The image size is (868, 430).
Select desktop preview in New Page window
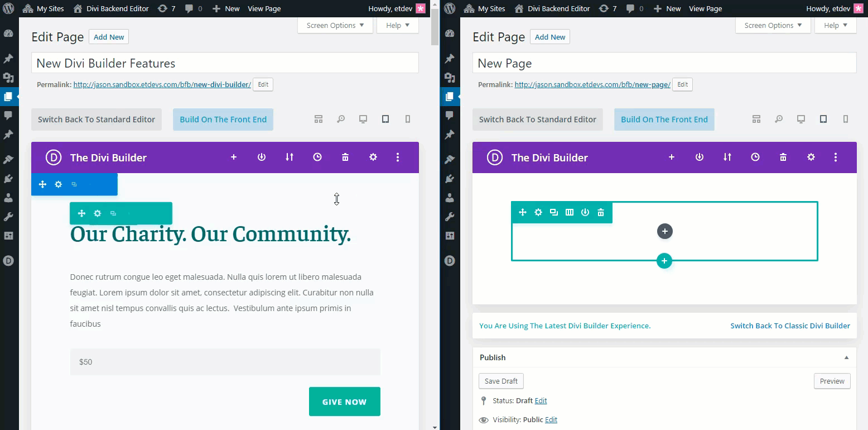click(801, 119)
